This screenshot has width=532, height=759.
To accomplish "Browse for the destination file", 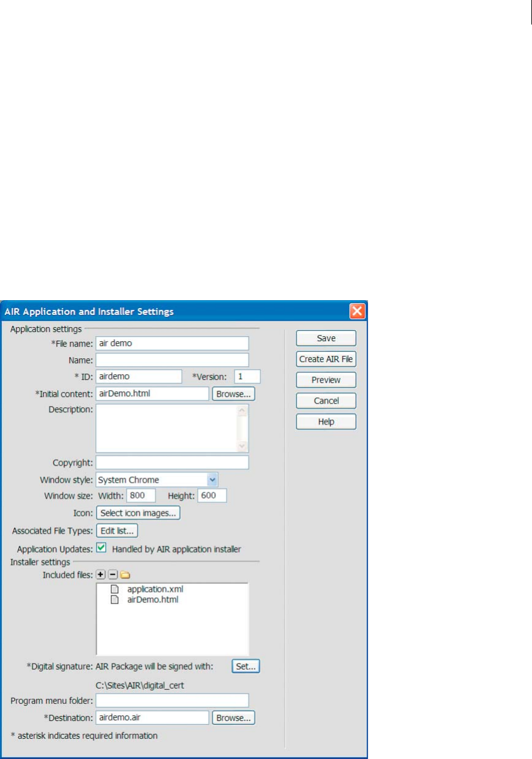I will [x=233, y=717].
